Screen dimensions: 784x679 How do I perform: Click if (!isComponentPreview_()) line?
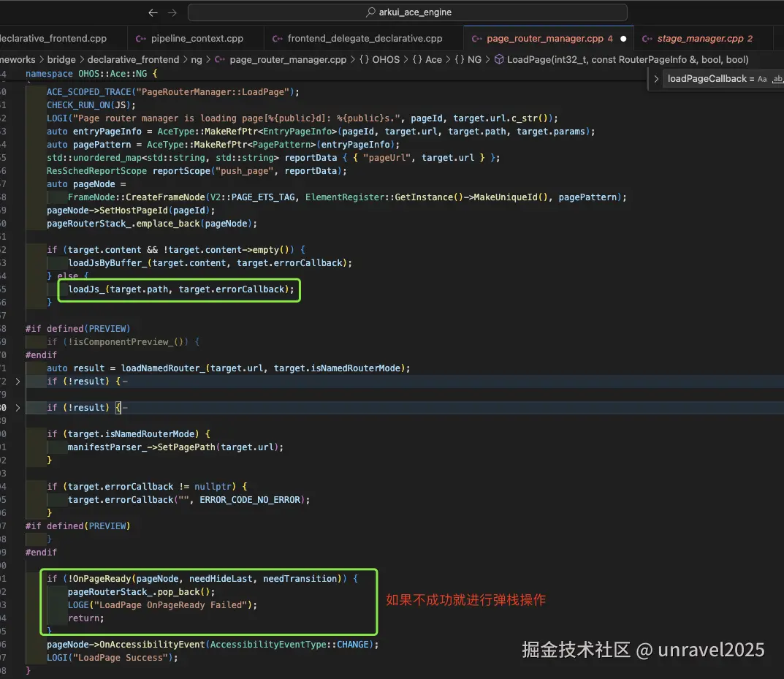(123, 342)
